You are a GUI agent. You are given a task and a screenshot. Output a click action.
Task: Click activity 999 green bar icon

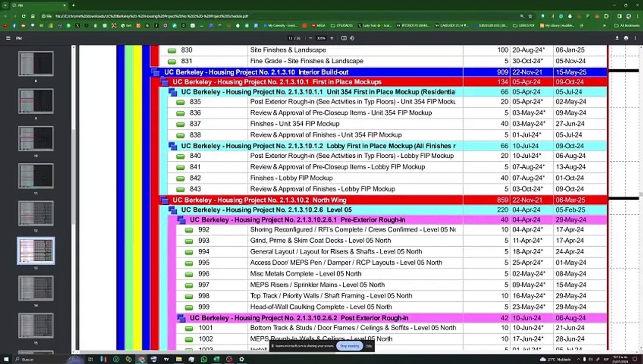tap(189, 307)
